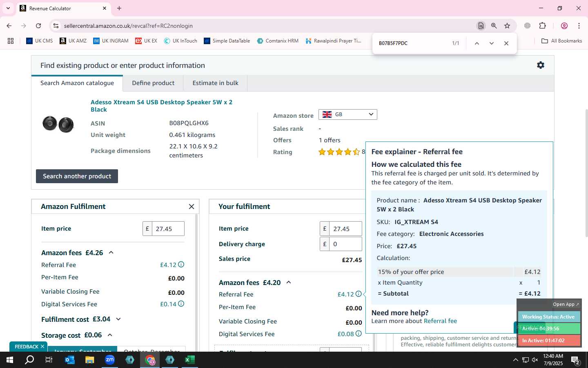Screen dimensions: 588x368
Task: Open Rawalpindi Prayer Times bookmark
Action: (333, 41)
